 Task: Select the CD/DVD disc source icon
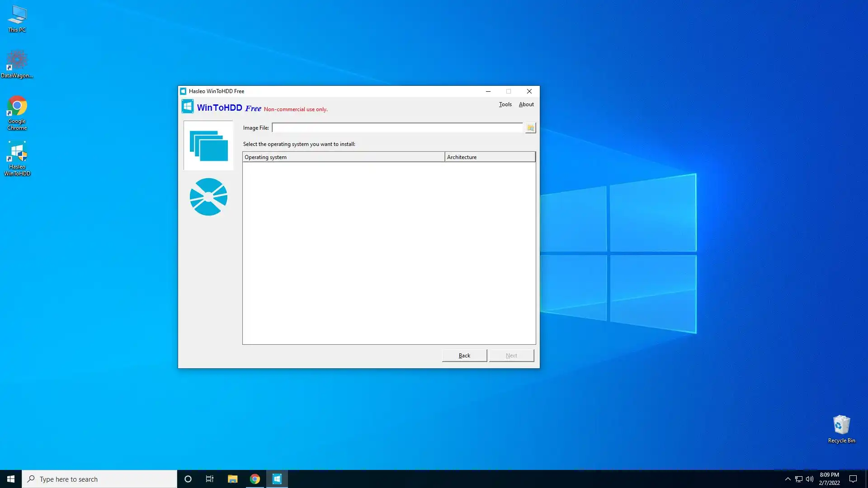[208, 197]
